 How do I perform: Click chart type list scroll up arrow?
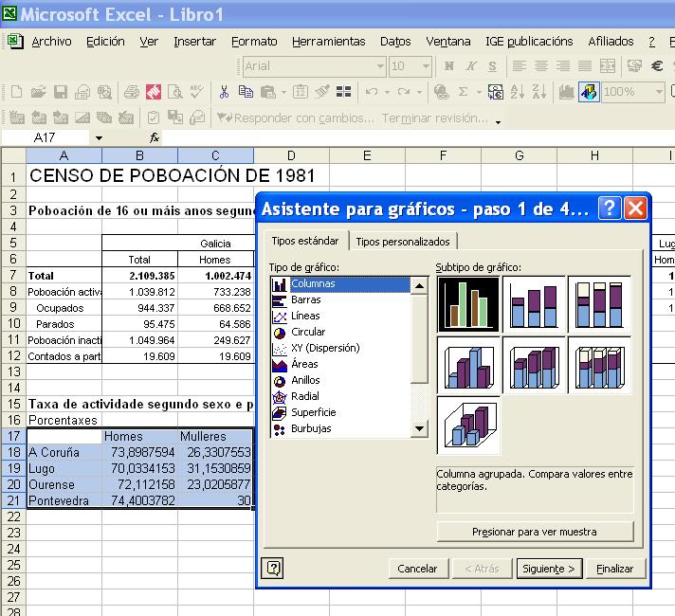pos(419,285)
